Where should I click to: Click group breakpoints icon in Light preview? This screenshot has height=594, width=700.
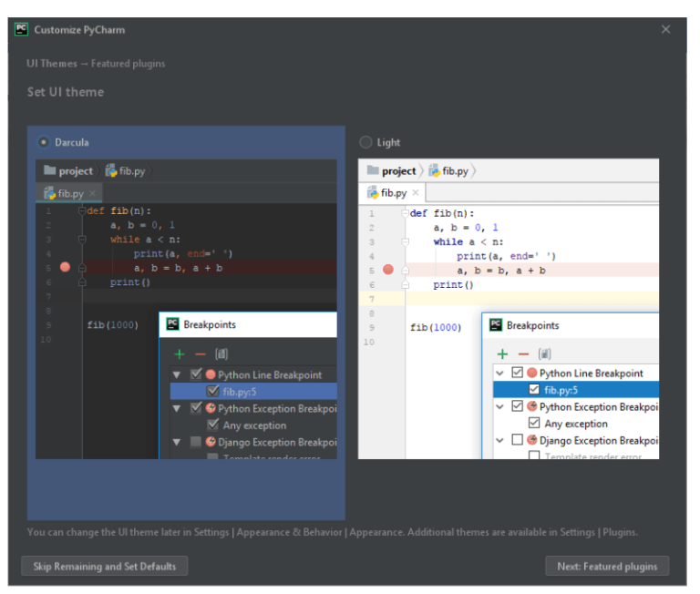(x=545, y=354)
